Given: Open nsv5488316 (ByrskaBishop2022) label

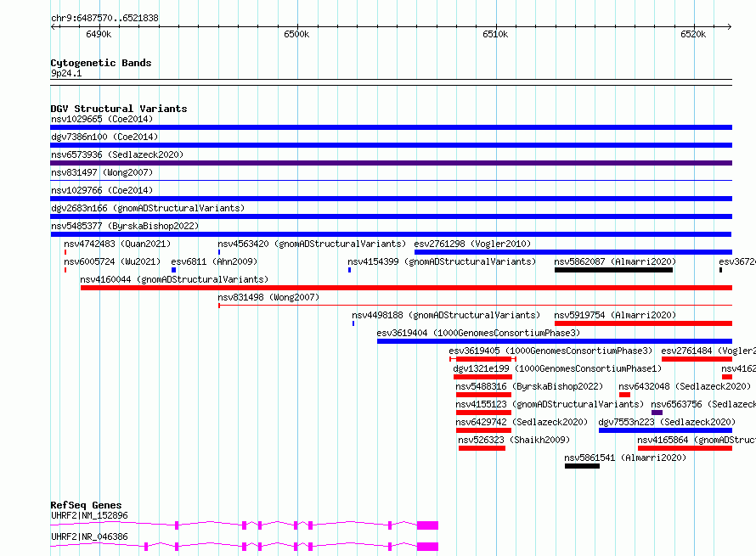Looking at the screenshot, I should click(x=529, y=386).
